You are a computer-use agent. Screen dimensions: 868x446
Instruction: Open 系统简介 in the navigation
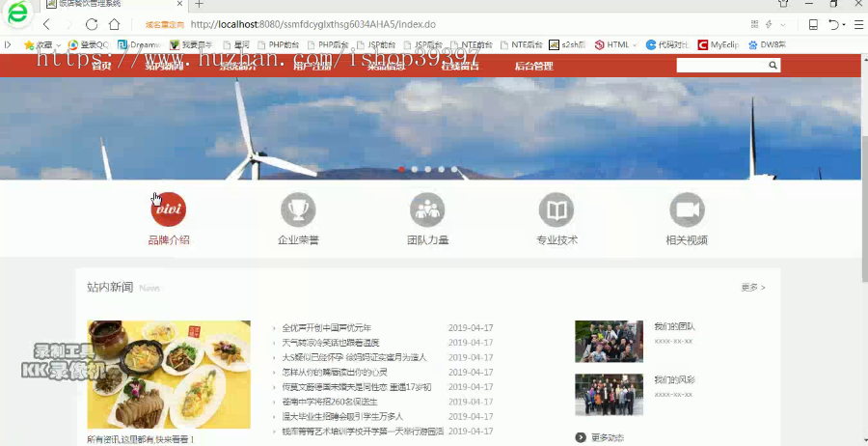click(x=238, y=66)
